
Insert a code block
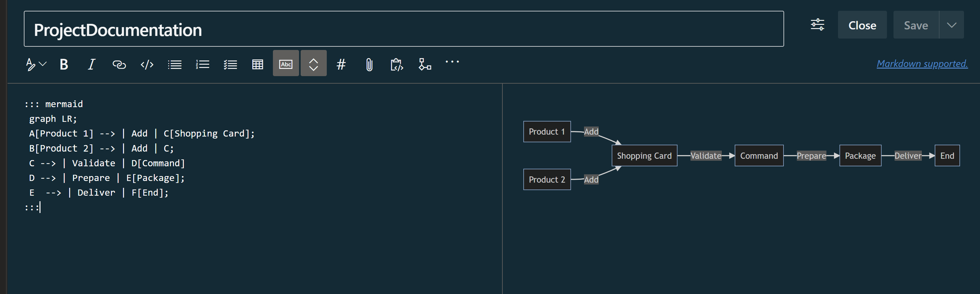pos(147,64)
